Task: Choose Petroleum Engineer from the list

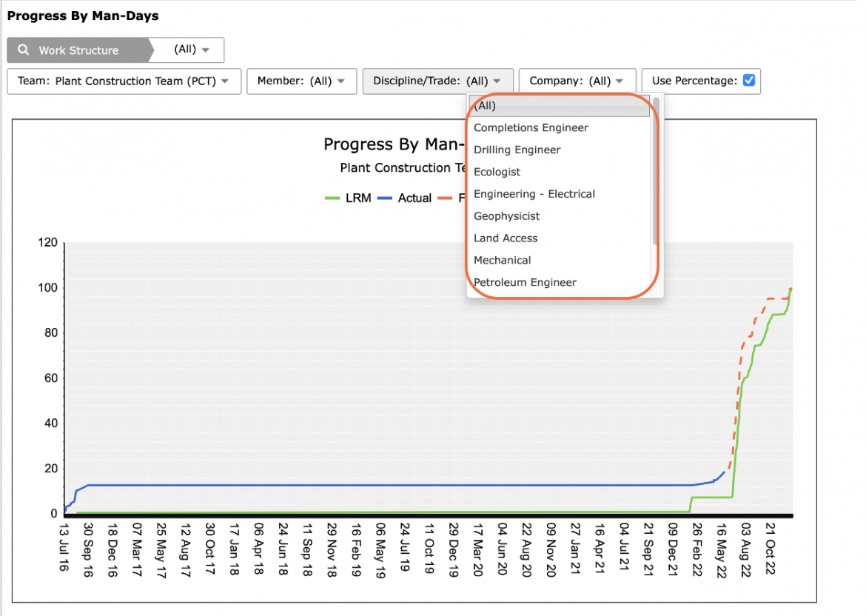Action: click(x=525, y=282)
